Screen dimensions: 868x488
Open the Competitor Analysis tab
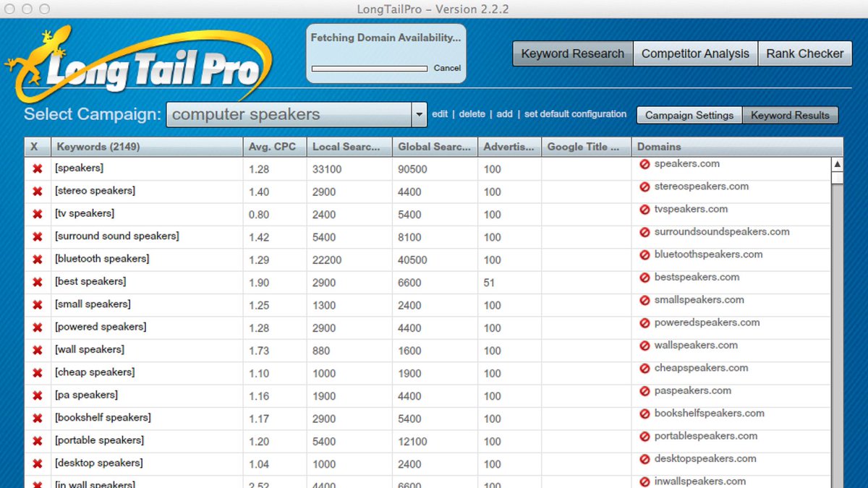(695, 53)
